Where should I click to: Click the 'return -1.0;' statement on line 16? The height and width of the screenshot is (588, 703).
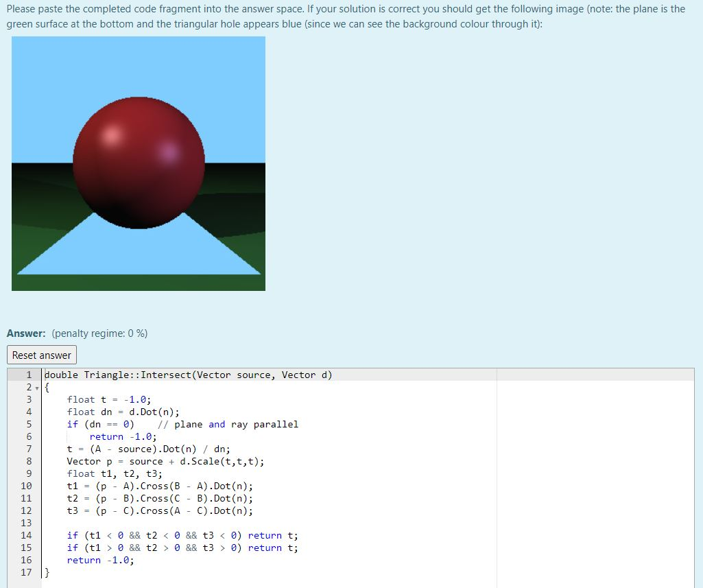coord(99,560)
